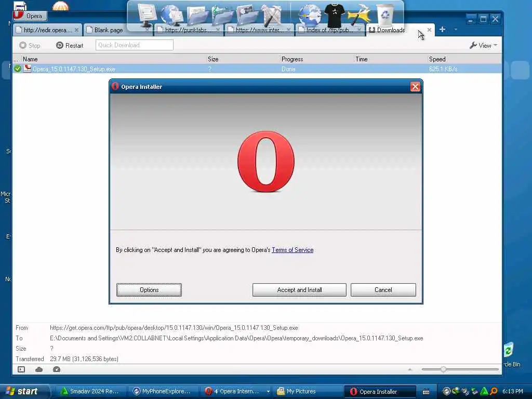
Task: Open the network globe dock icon
Action: (x=171, y=16)
